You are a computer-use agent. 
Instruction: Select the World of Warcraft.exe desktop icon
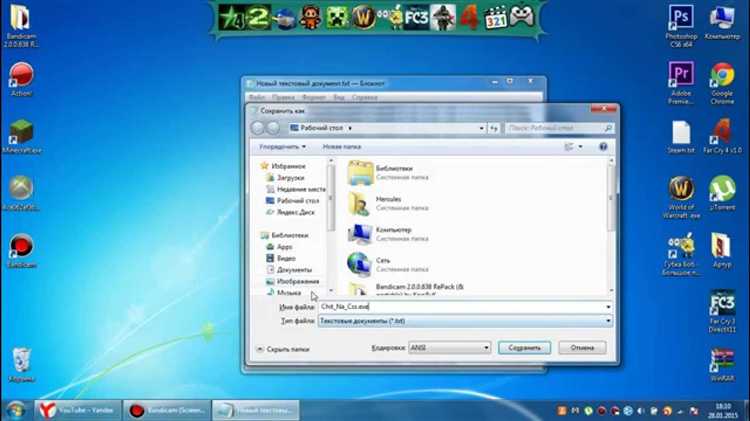[681, 197]
